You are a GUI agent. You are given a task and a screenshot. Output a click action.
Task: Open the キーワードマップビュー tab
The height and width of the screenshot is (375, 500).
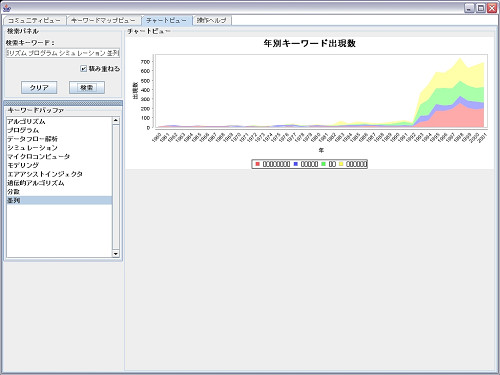coord(103,20)
